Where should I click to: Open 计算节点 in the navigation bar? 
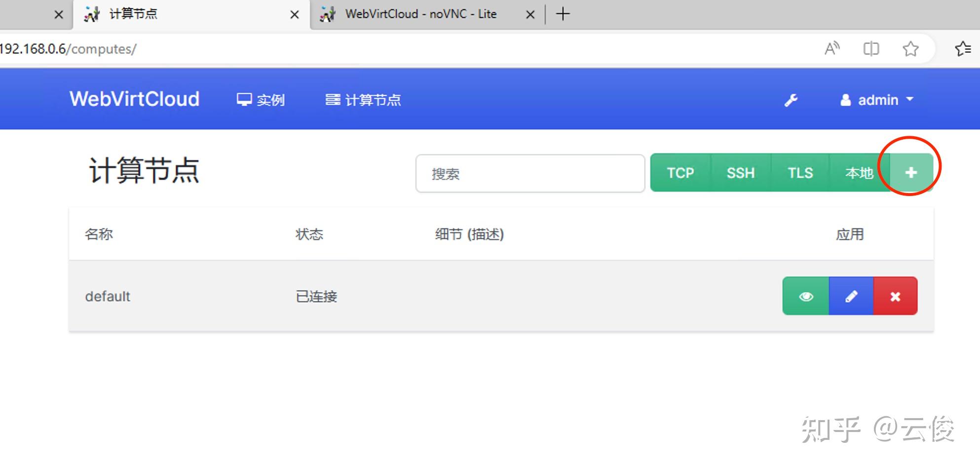[363, 100]
